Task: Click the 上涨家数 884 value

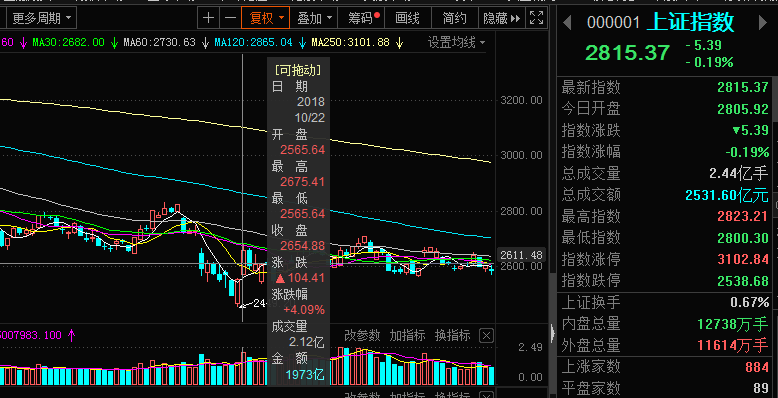Action: click(x=757, y=368)
